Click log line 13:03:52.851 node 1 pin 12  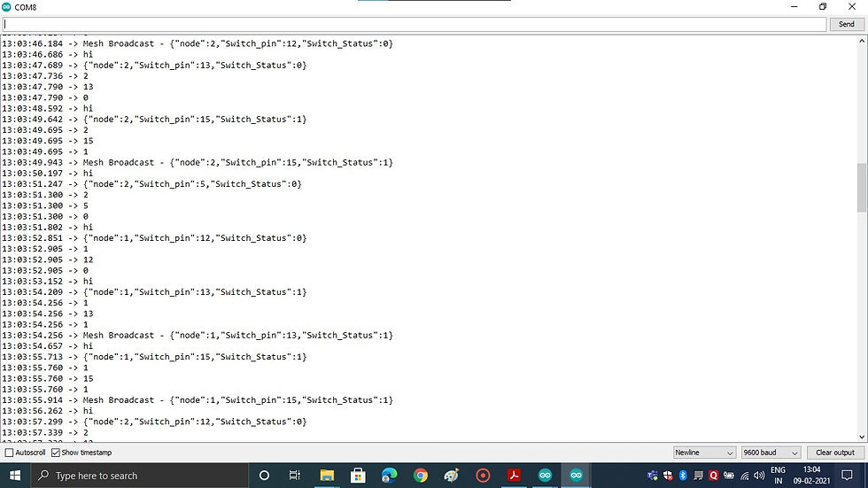point(154,238)
